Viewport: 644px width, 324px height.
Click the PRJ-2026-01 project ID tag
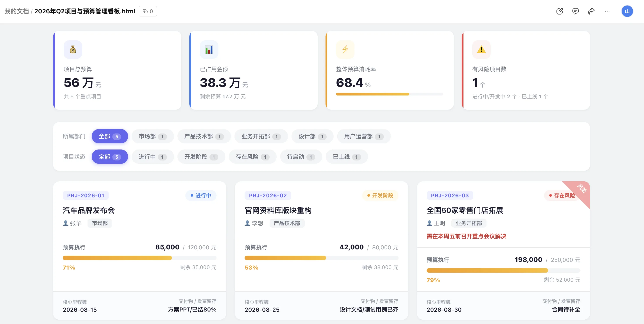(x=86, y=195)
